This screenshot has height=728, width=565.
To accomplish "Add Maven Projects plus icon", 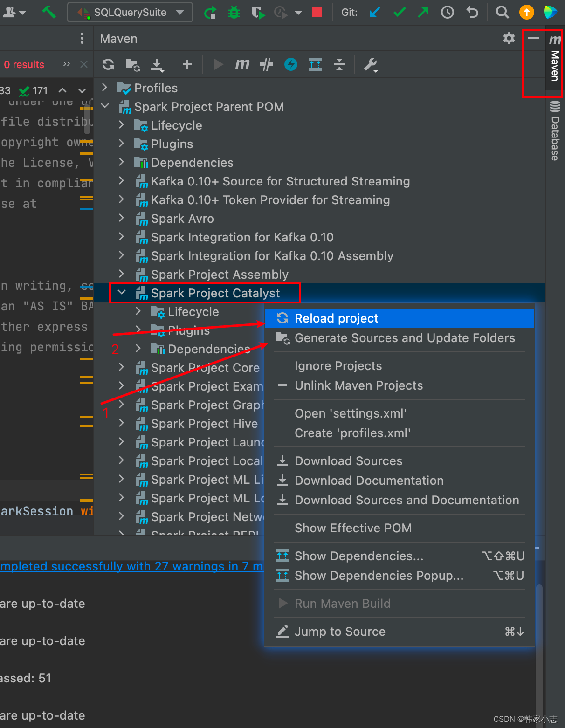I will click(x=187, y=64).
